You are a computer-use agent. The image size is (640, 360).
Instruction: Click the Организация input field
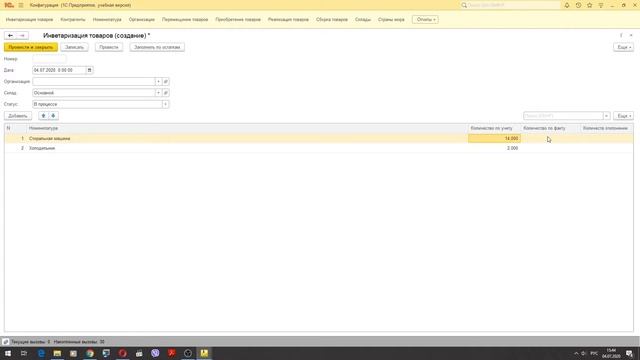point(93,82)
